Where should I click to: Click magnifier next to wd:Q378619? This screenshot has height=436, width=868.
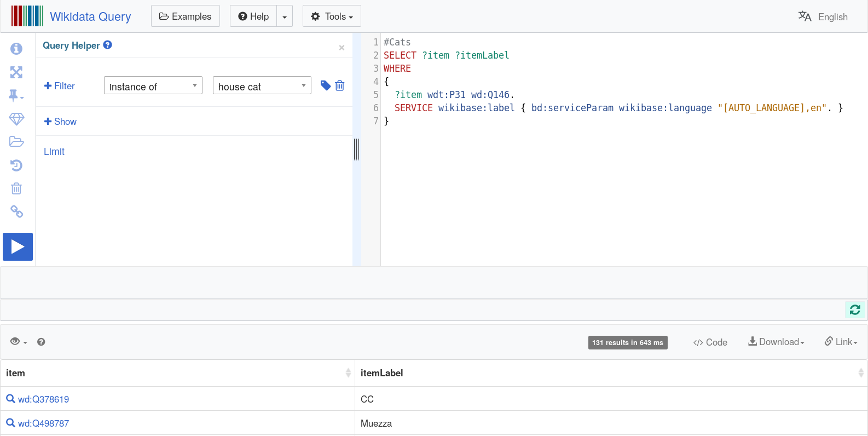(10, 399)
